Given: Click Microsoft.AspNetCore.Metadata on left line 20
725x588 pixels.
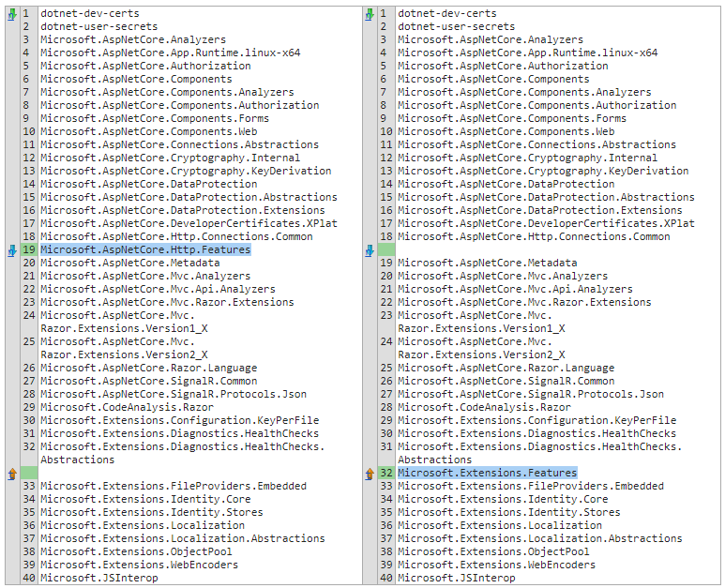Looking at the screenshot, I should [130, 263].
